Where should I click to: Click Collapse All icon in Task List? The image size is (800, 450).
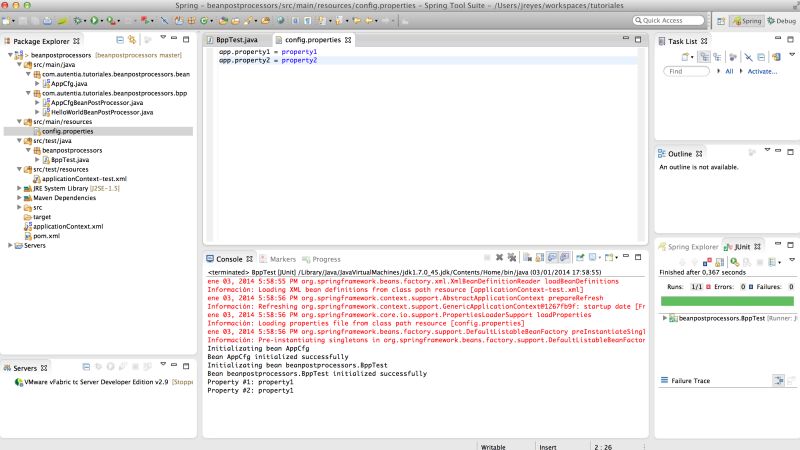click(x=761, y=57)
